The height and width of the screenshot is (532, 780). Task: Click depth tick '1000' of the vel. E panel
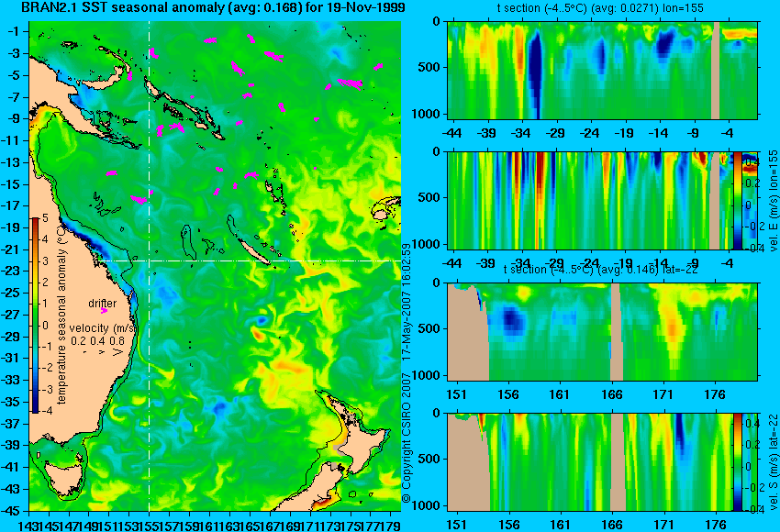click(x=426, y=244)
